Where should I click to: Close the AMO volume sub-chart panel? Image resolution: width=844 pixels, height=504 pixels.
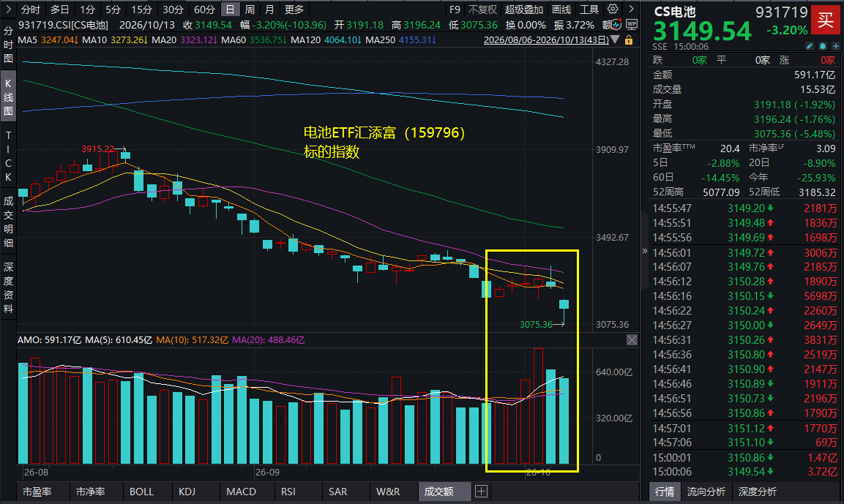pyautogui.click(x=632, y=340)
